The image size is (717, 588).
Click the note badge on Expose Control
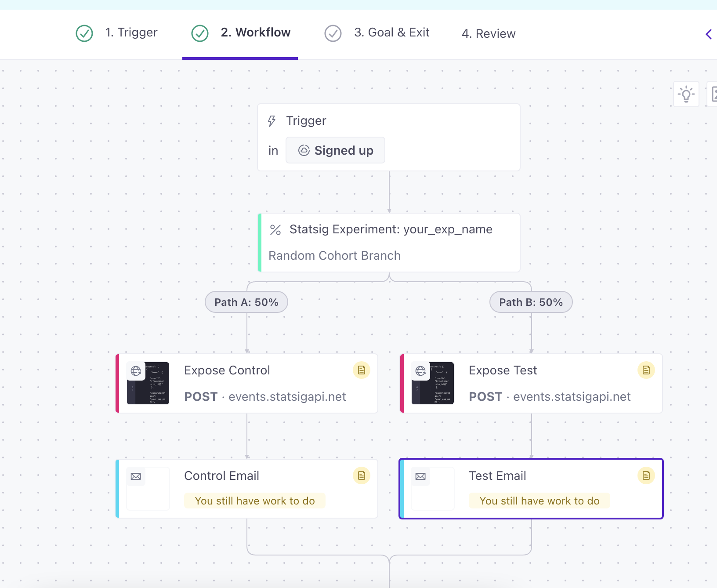click(x=362, y=370)
